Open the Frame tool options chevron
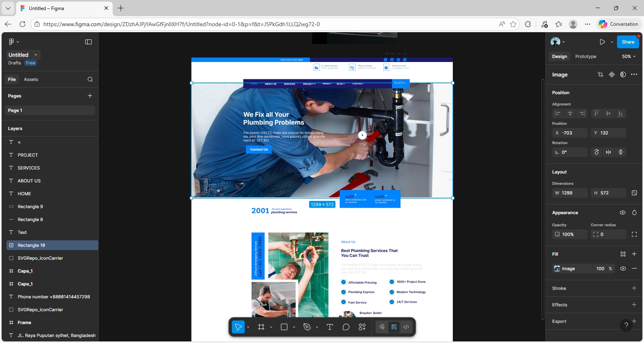This screenshot has height=343, width=644. click(271, 327)
